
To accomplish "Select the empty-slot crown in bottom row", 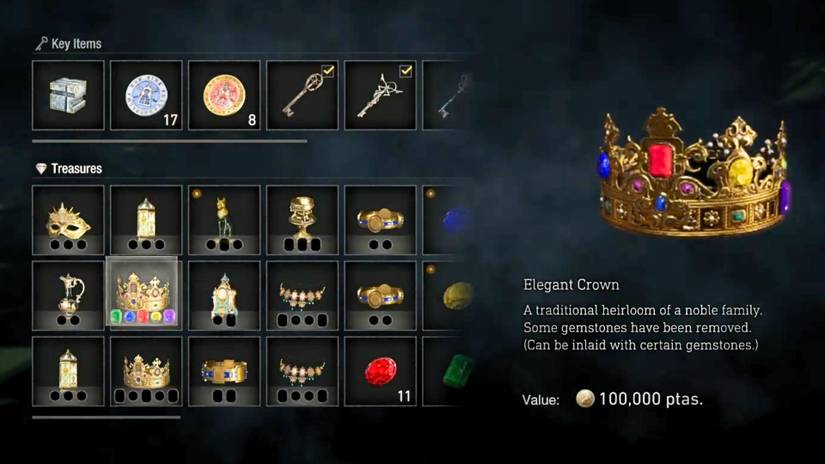I will [x=146, y=371].
